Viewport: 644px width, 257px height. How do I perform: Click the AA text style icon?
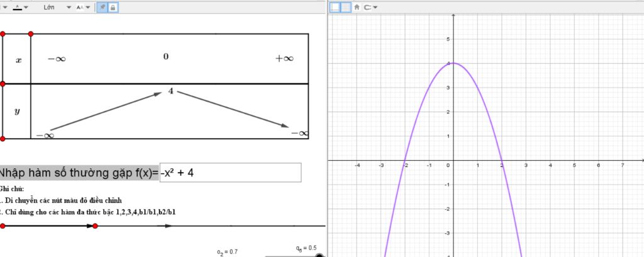80,8
